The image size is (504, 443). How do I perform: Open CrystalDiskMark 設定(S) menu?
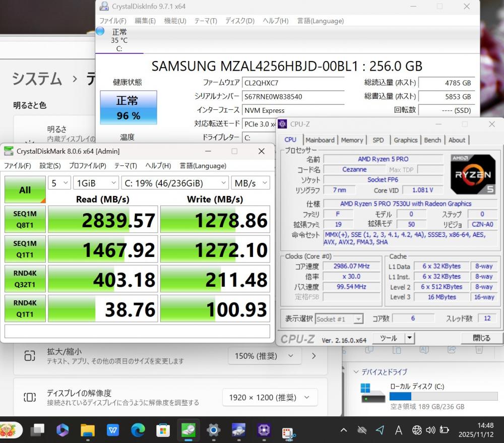tap(50, 166)
